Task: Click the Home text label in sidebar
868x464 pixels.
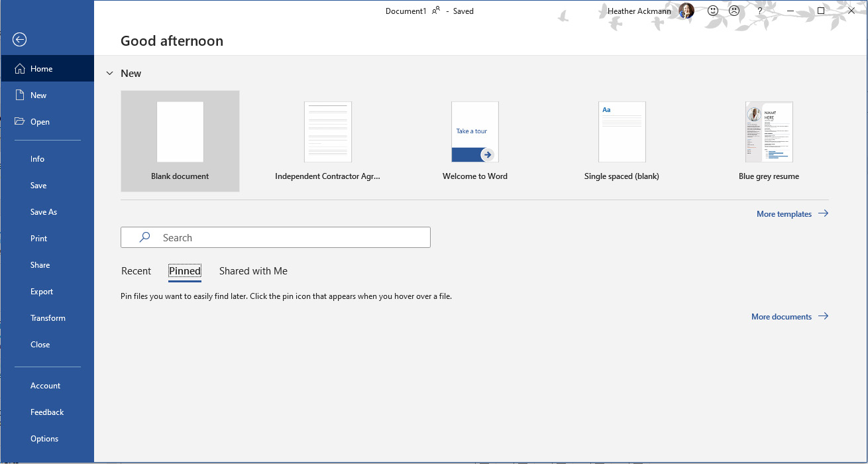Action: click(41, 68)
